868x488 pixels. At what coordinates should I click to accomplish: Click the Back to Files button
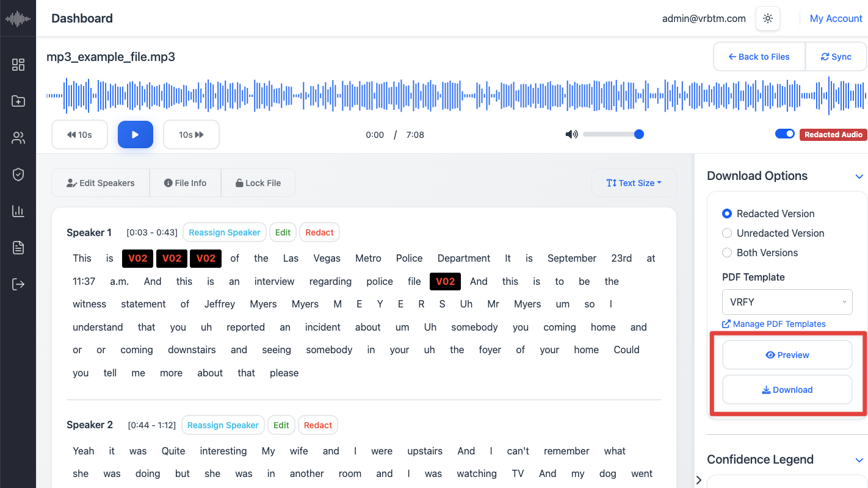759,57
